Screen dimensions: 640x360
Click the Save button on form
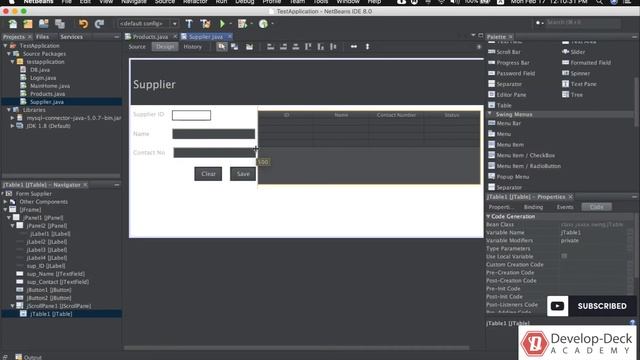243,174
